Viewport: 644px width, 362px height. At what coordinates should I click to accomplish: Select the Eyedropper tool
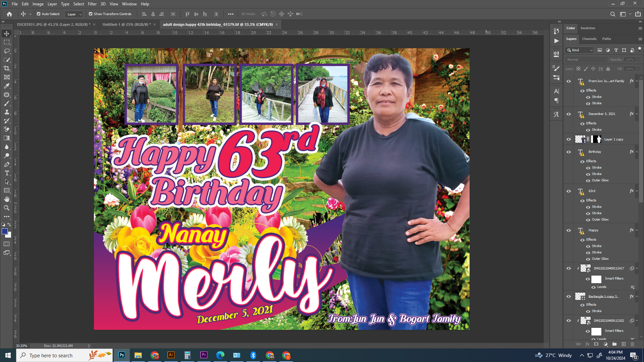coord(7,86)
